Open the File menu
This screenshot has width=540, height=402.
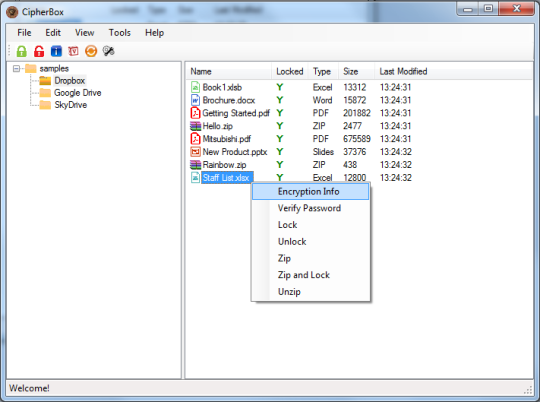[24, 33]
